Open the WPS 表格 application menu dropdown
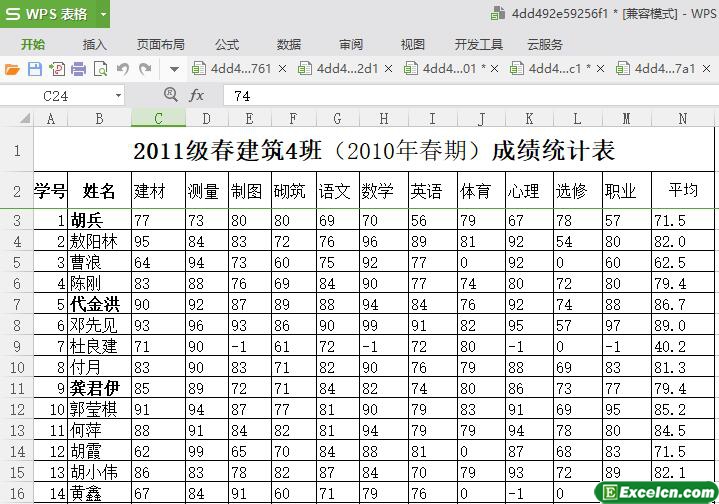The height and width of the screenshot is (504, 719). coord(104,14)
